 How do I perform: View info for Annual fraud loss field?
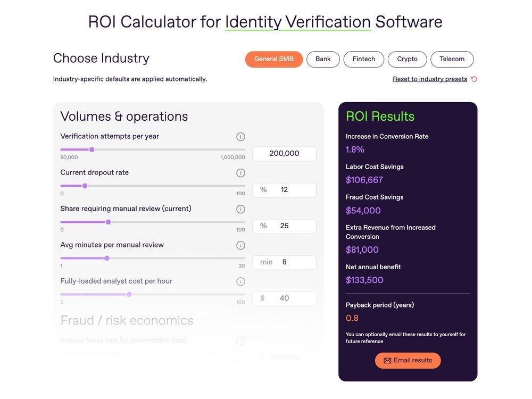(x=240, y=340)
